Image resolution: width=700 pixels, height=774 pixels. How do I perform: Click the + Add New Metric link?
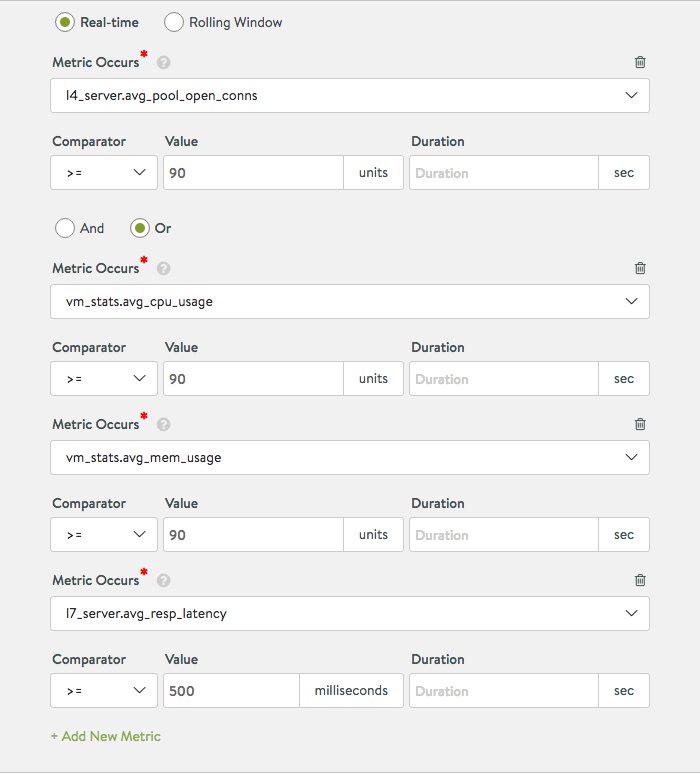106,736
